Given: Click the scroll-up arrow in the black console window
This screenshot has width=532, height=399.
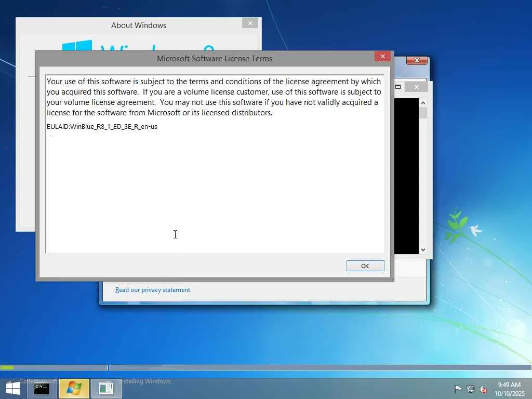Looking at the screenshot, I should (423, 102).
